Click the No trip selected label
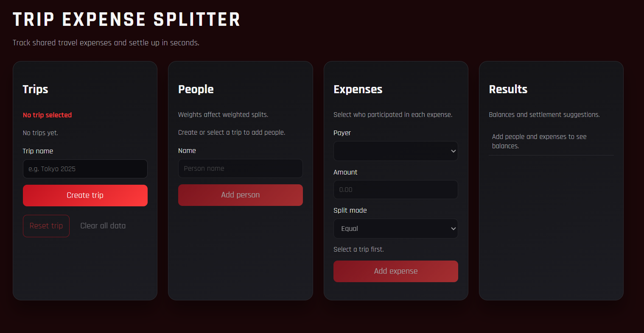This screenshot has height=333, width=644. (47, 115)
